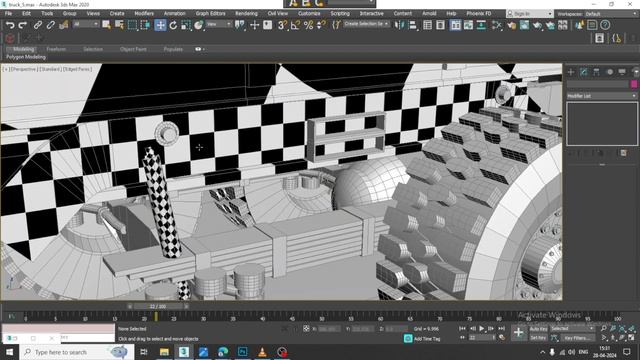This screenshot has height=360, width=640.
Task: Click Add Time Tag
Action: [x=427, y=339]
